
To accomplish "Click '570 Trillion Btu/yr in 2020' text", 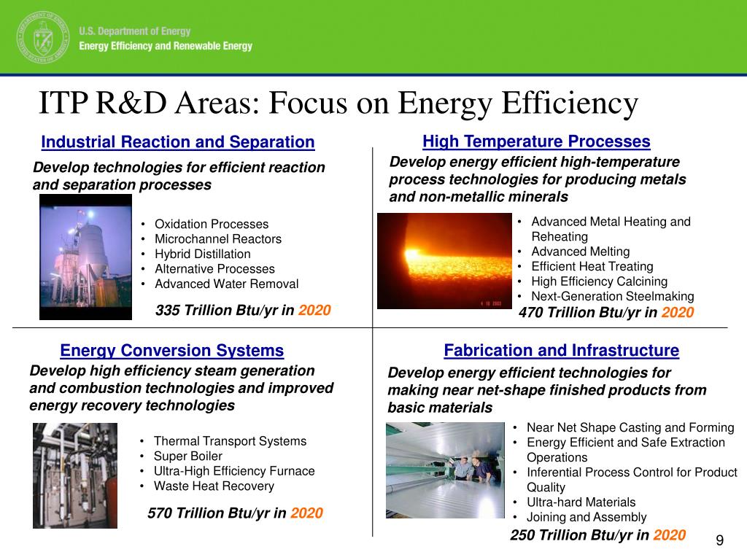I will tap(236, 513).
